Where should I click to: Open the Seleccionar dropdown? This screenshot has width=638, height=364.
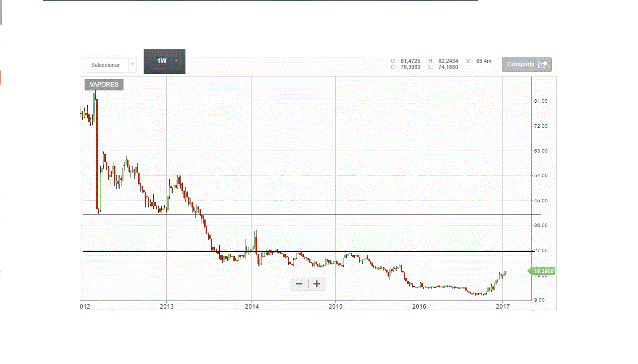111,65
